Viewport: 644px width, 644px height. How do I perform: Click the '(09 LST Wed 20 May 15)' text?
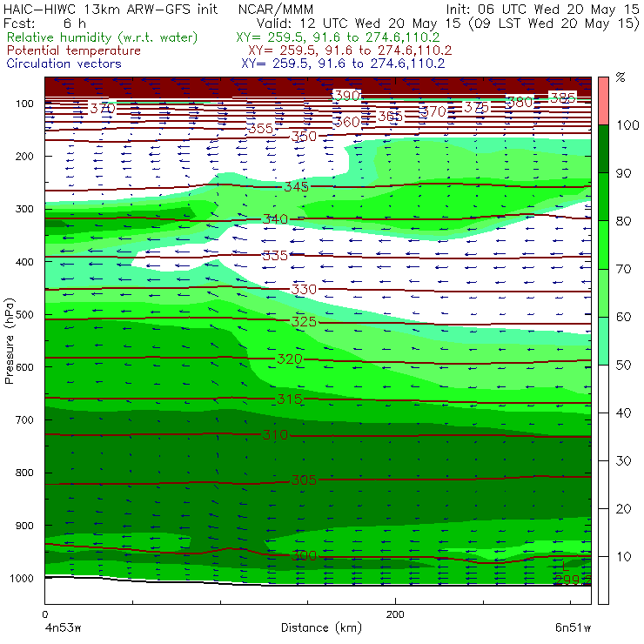[553, 23]
